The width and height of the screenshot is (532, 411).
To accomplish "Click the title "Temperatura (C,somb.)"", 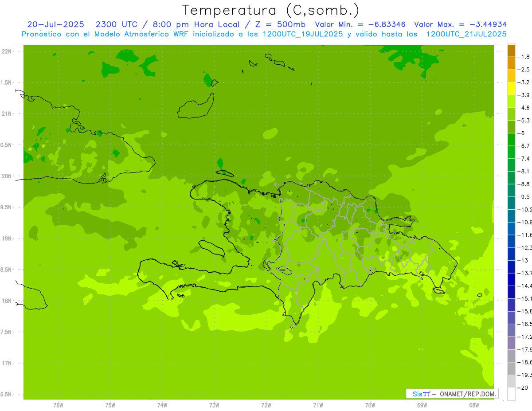I will coord(271,10).
